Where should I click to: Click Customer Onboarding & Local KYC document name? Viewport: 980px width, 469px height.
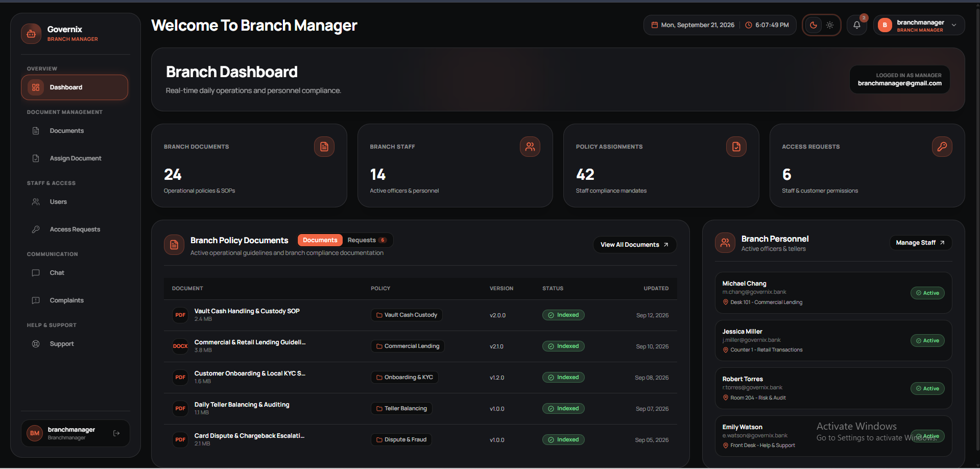(x=250, y=373)
